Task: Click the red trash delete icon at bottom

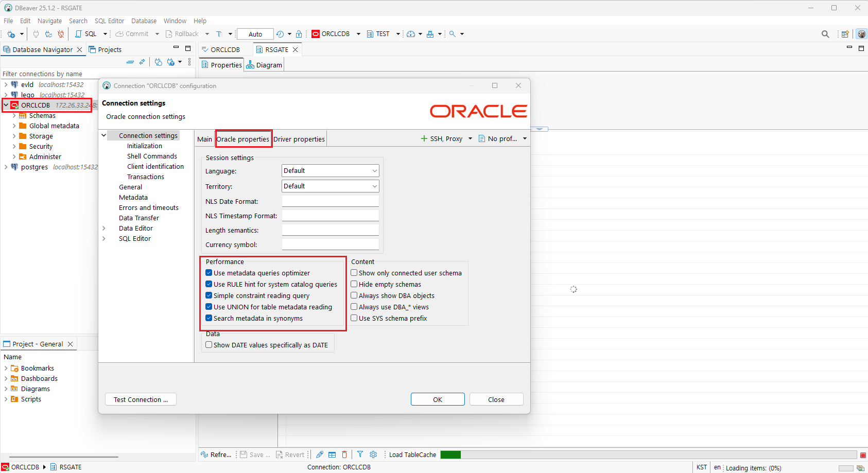Action: click(344, 454)
